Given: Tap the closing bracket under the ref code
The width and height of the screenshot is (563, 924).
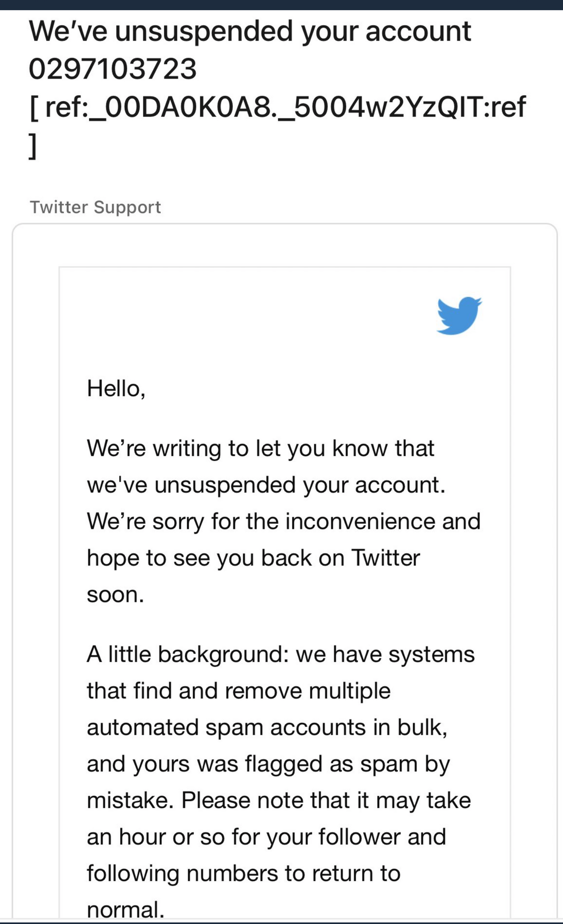Looking at the screenshot, I should (x=33, y=146).
